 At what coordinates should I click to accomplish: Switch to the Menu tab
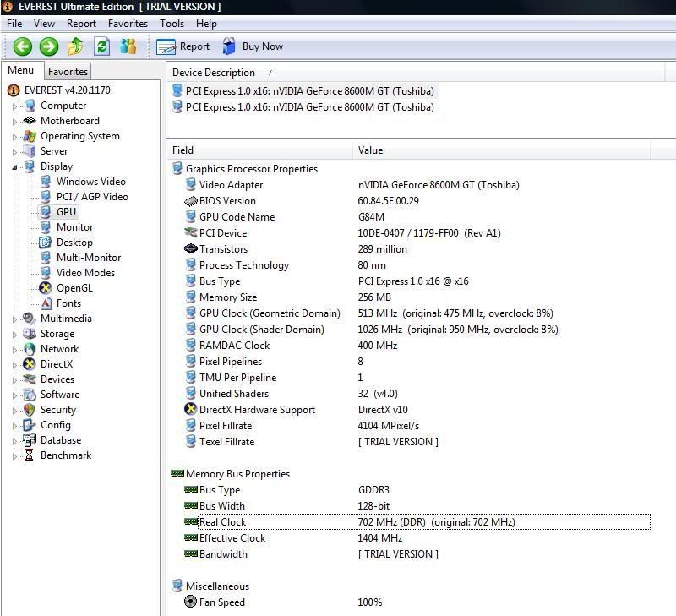(x=20, y=70)
